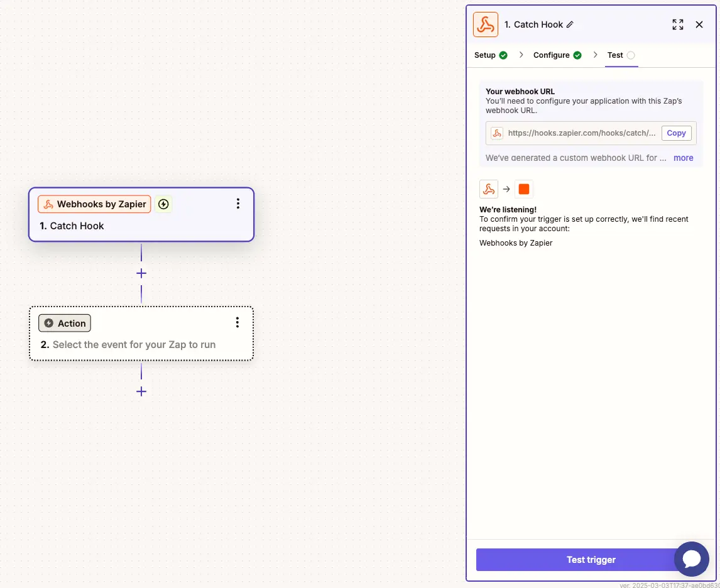Screen dimensions: 720x588
Task: Expand webhook description with more link
Action: coord(683,158)
